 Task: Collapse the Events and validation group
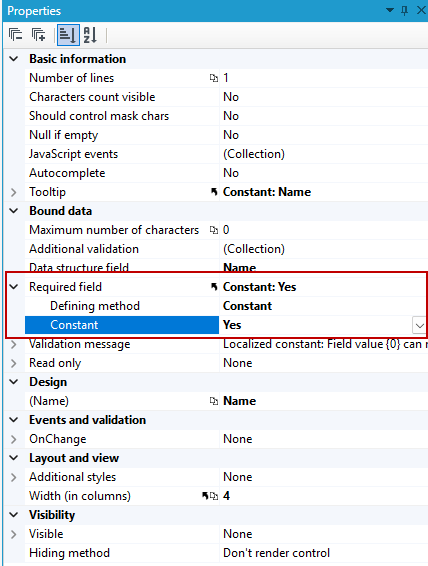click(13, 419)
